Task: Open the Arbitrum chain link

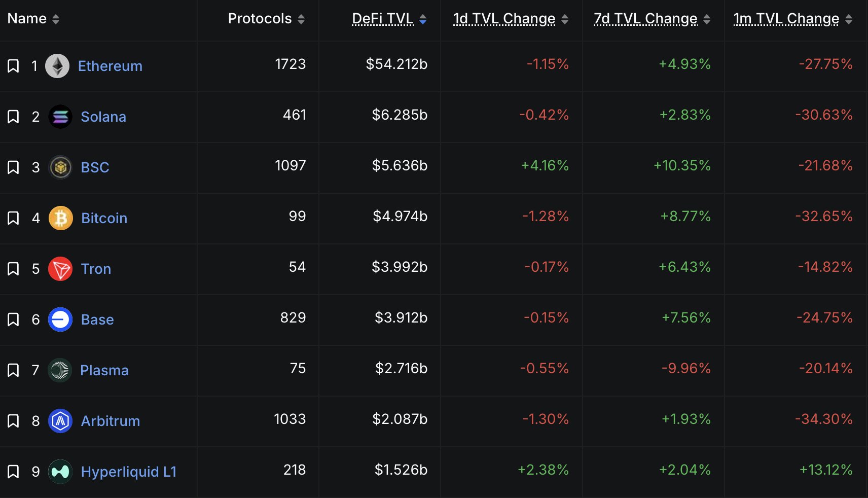Action: pyautogui.click(x=111, y=421)
